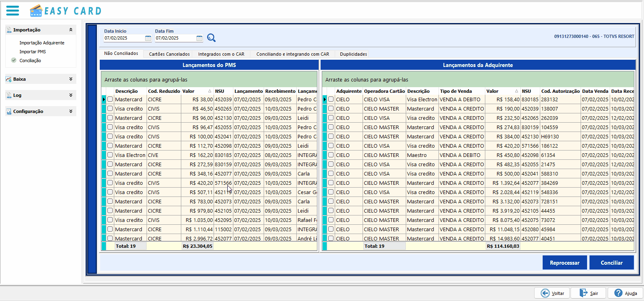Check the PMS row with R$ 38,00

(110, 99)
